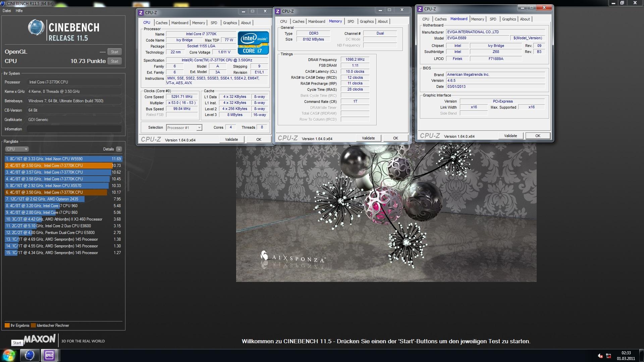Click the network tray icon
Viewport: 644px width, 362px height.
point(609,356)
